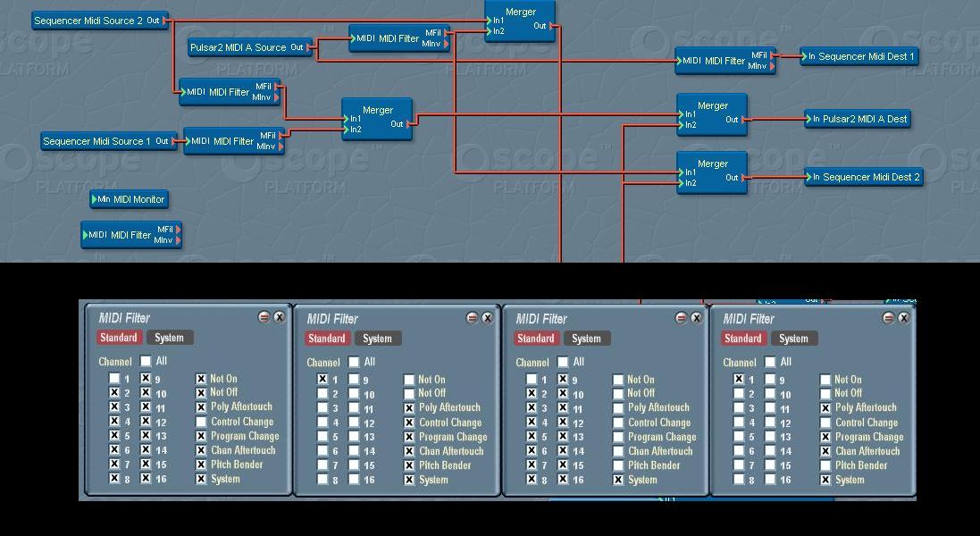Check Not Off in the second MIDI Filter panel

click(x=409, y=394)
